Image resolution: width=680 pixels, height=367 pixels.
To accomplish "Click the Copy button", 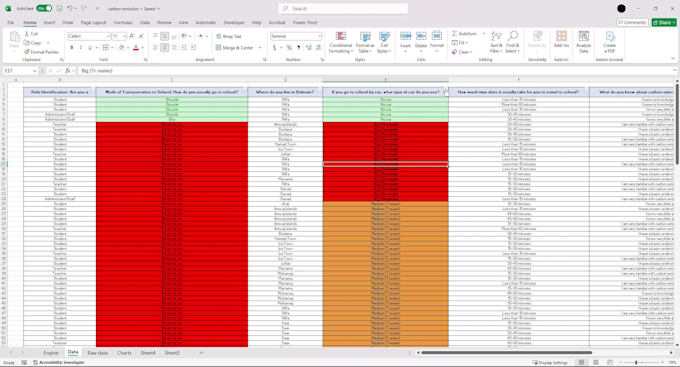I will coord(33,43).
